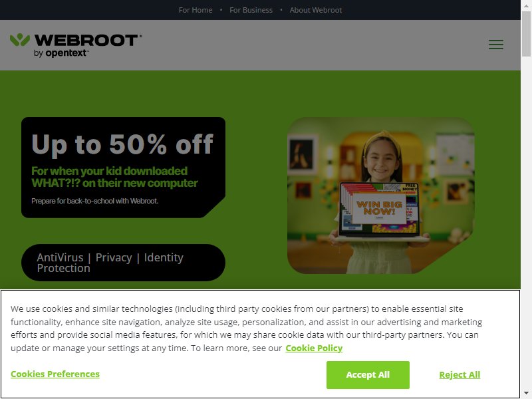Read the Cookie Policy
This screenshot has height=399, width=532.
click(x=314, y=348)
